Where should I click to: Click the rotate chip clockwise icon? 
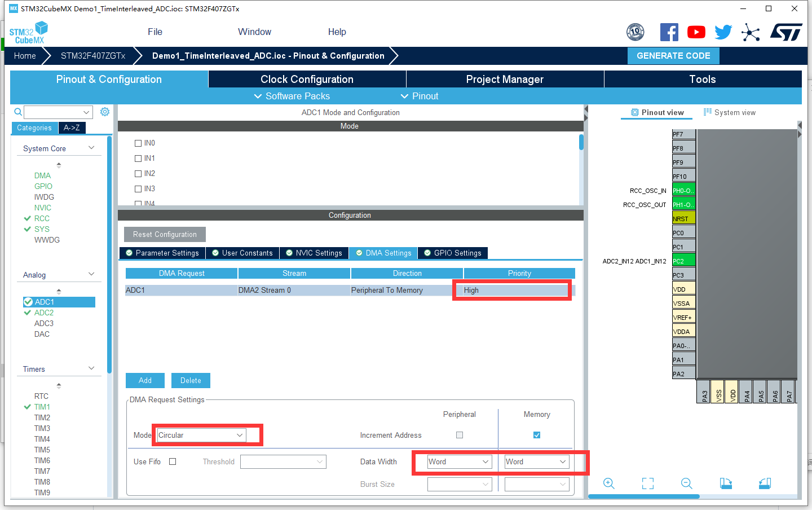[x=726, y=483]
